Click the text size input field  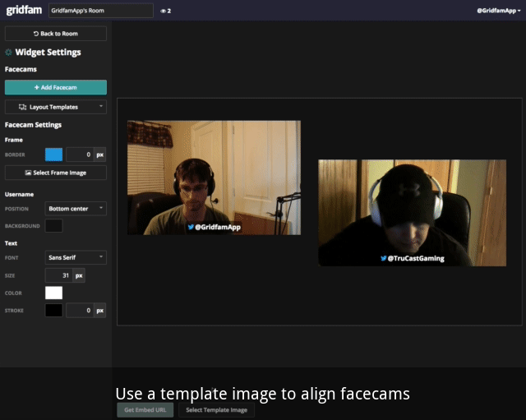click(x=58, y=275)
